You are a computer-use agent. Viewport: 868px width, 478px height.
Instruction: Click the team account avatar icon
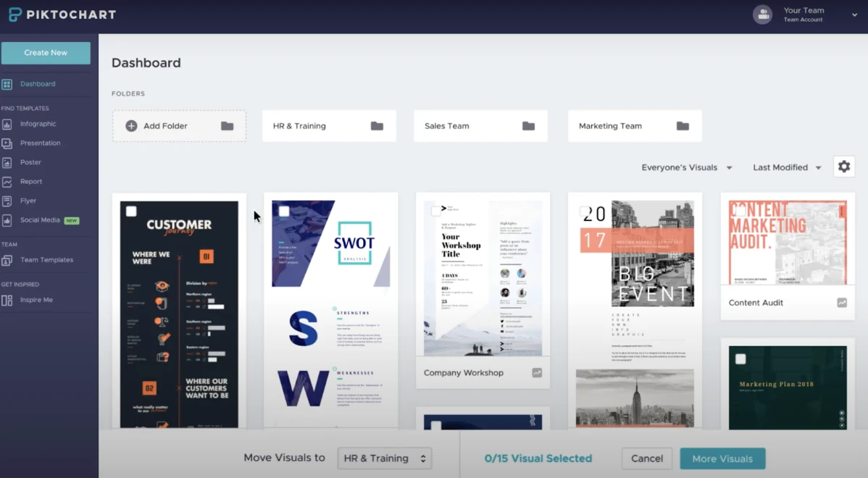click(x=762, y=14)
